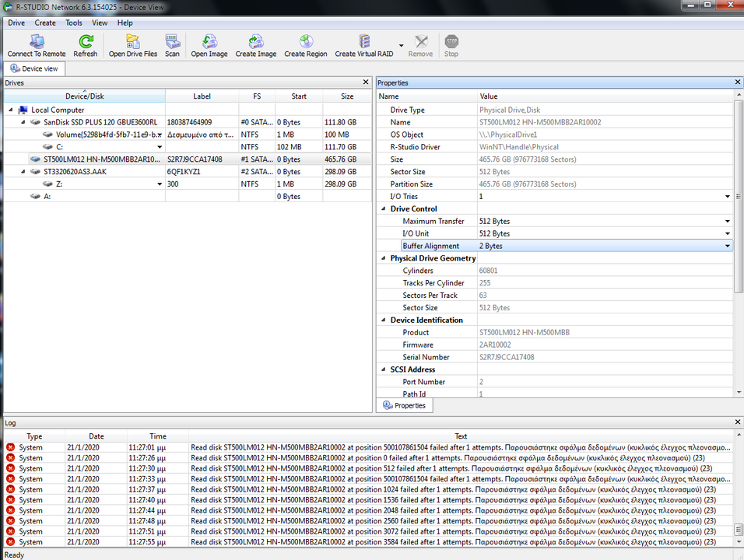
Task: Sort by the Start column header
Action: click(299, 96)
